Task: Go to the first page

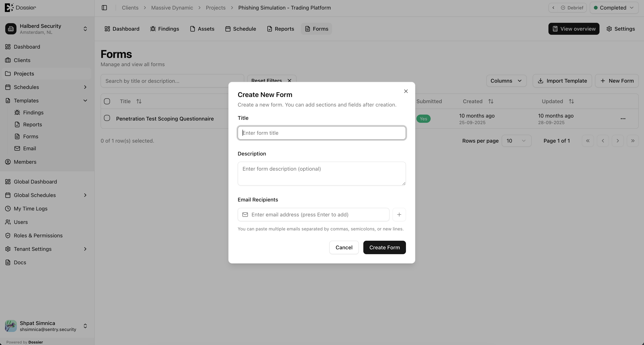Action: point(588,141)
